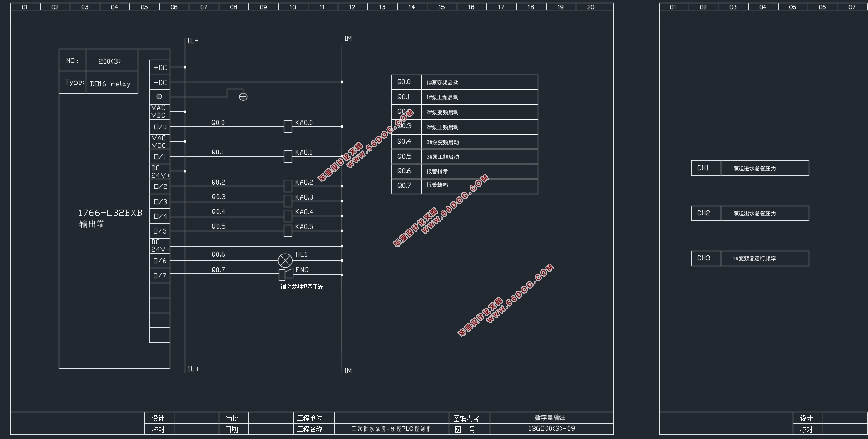The image size is (868, 439).
Task: Select the 1766-L32BXB module label
Action: tap(110, 213)
